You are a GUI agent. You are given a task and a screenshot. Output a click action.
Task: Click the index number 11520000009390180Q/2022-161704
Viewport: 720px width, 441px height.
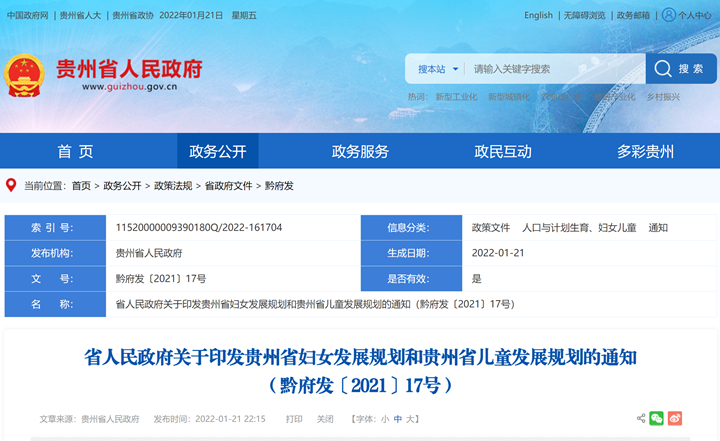199,227
